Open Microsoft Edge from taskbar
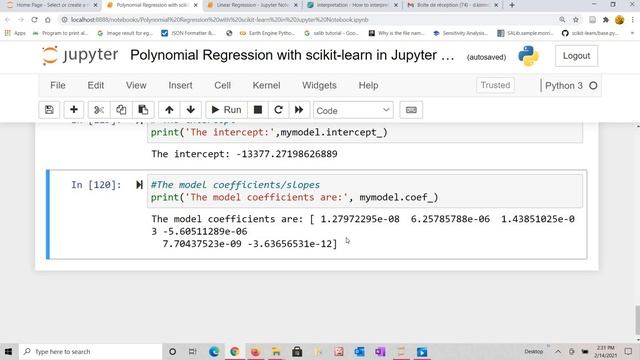The width and height of the screenshot is (640, 360). [x=214, y=351]
